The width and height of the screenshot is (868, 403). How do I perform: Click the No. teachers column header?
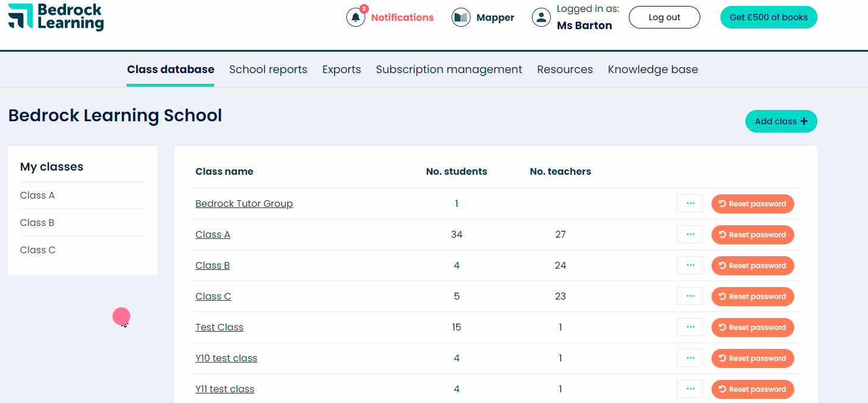pos(560,172)
